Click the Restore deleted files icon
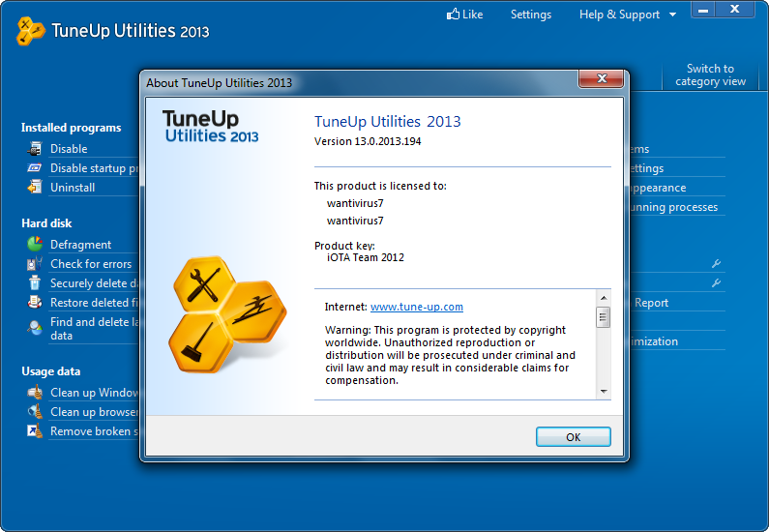The width and height of the screenshot is (769, 532). (x=34, y=303)
